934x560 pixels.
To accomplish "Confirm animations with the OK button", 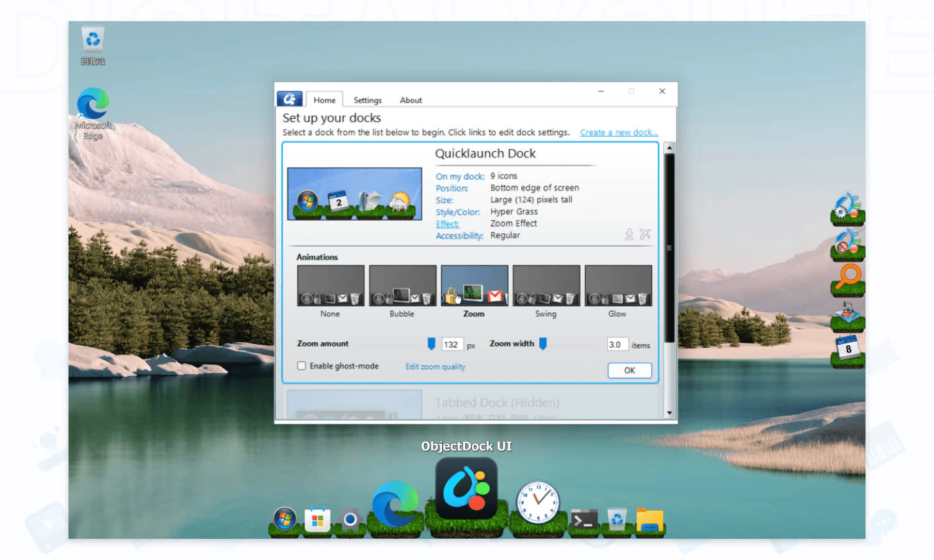I will (x=630, y=370).
